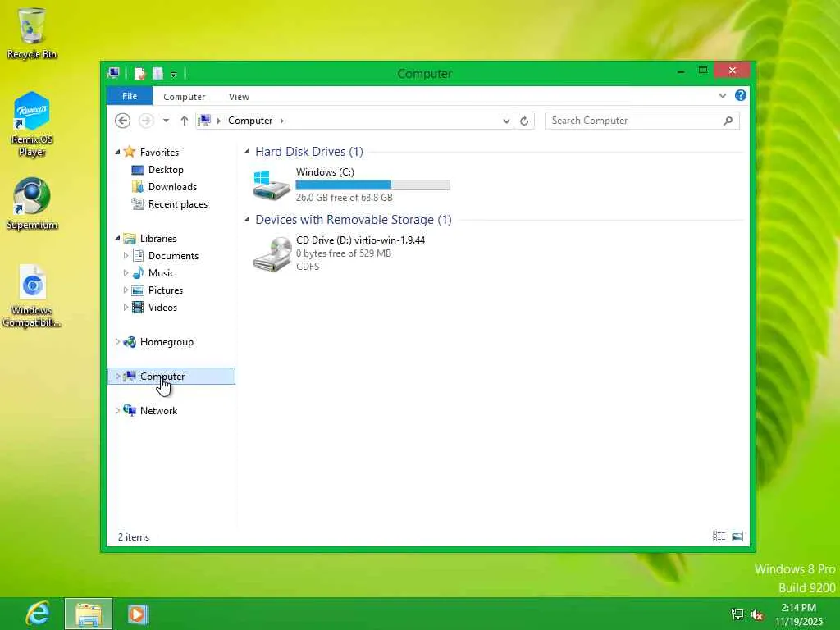Open the File ribbon tab
This screenshot has width=840, height=630.
[x=130, y=96]
